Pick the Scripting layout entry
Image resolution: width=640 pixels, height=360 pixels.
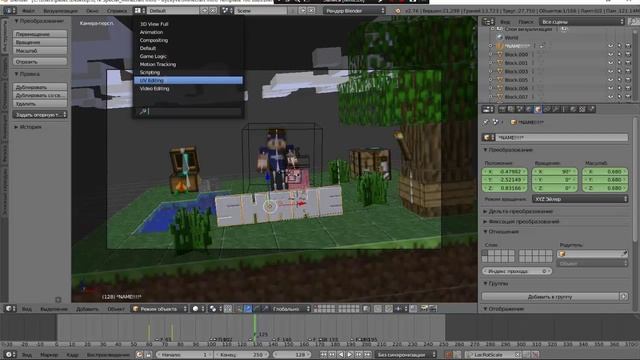[x=188, y=72]
